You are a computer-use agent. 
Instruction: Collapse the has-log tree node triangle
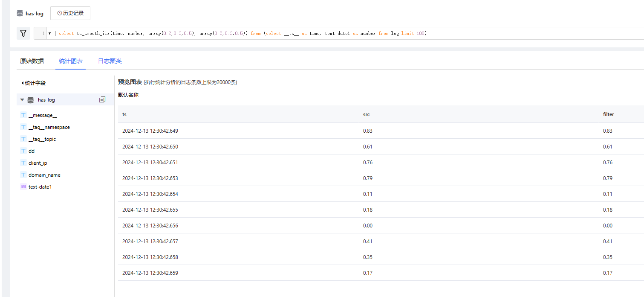click(22, 100)
